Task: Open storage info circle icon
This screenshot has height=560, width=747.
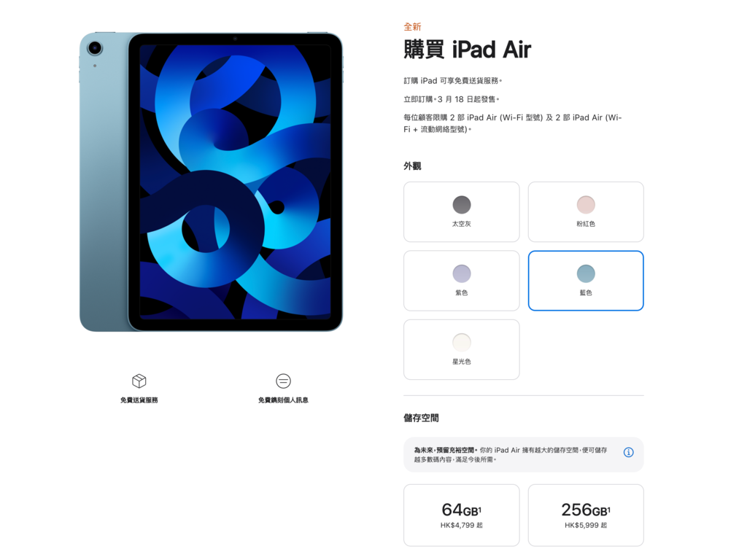Action: 628,452
